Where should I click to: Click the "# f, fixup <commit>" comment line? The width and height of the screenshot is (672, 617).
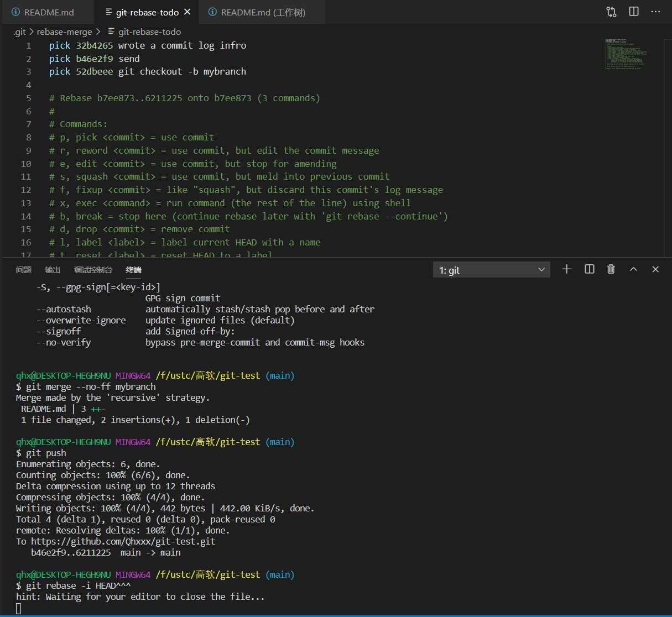[x=246, y=190]
